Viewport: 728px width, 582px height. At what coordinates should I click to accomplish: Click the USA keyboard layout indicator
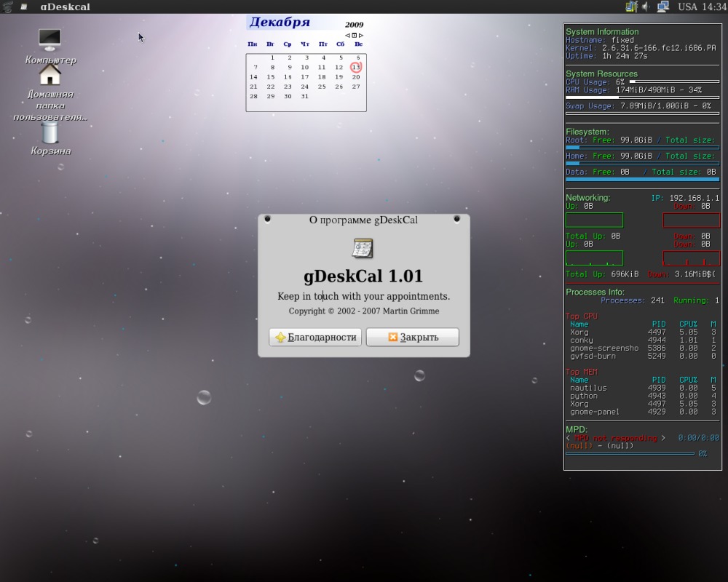pos(688,7)
